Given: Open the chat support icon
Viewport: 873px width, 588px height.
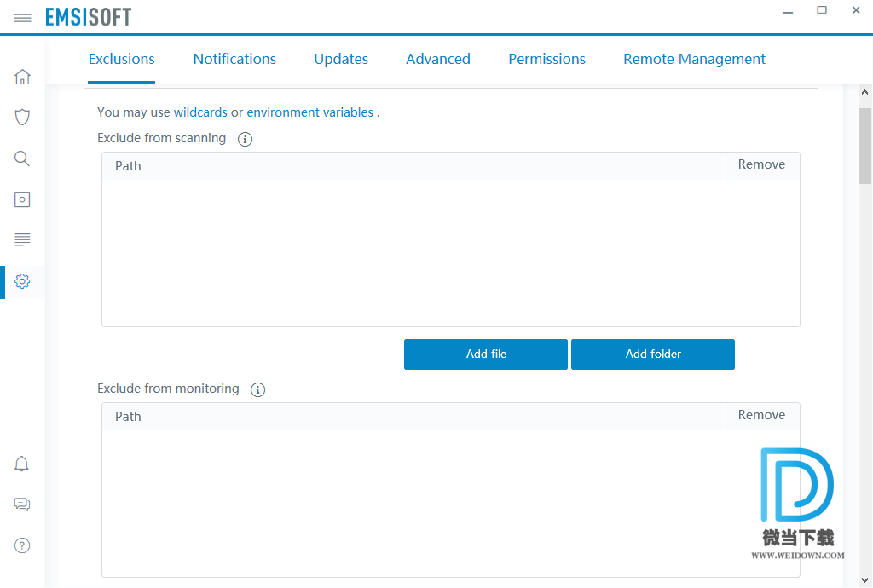Looking at the screenshot, I should [x=21, y=504].
